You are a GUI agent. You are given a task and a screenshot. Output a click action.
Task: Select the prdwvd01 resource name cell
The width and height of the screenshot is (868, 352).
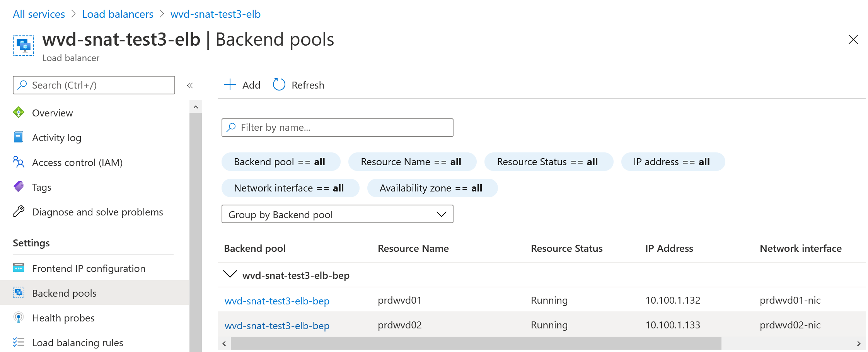point(400,300)
